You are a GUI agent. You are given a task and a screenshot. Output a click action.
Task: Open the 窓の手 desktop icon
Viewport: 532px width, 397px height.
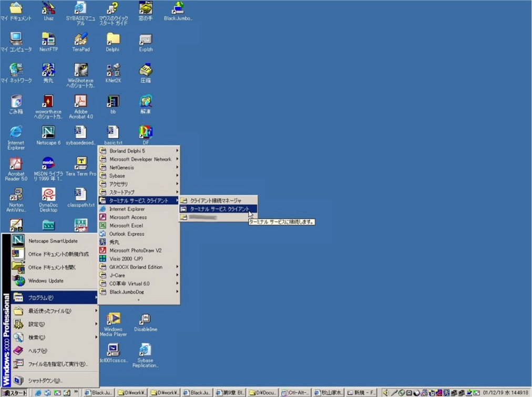pyautogui.click(x=146, y=11)
